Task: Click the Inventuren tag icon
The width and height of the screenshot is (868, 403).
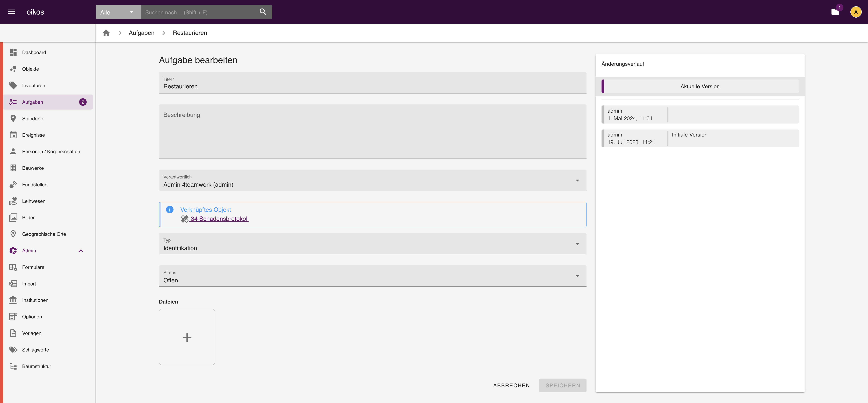Action: [x=13, y=86]
